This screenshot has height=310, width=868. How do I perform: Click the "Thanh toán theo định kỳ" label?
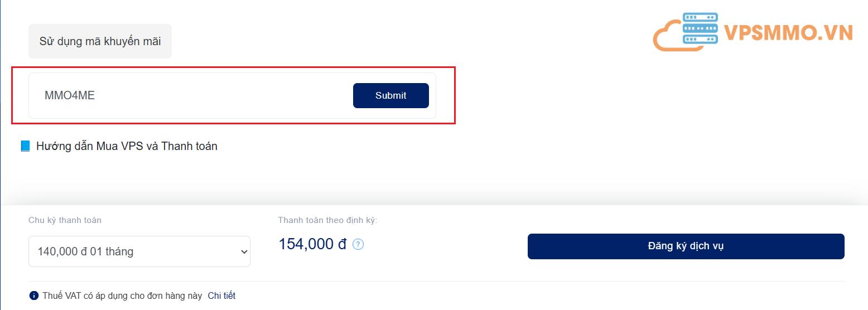[x=327, y=220]
